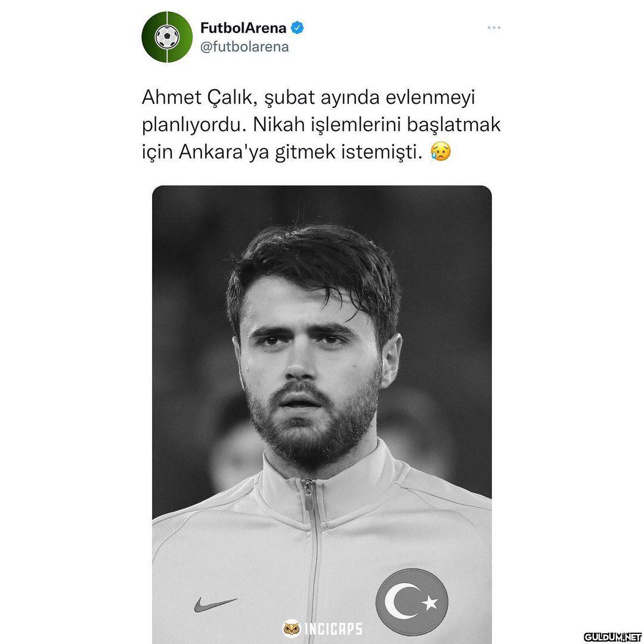Image resolution: width=644 pixels, height=644 pixels.
Task: Click the Turkish flag crest badge
Action: pyautogui.click(x=411, y=602)
